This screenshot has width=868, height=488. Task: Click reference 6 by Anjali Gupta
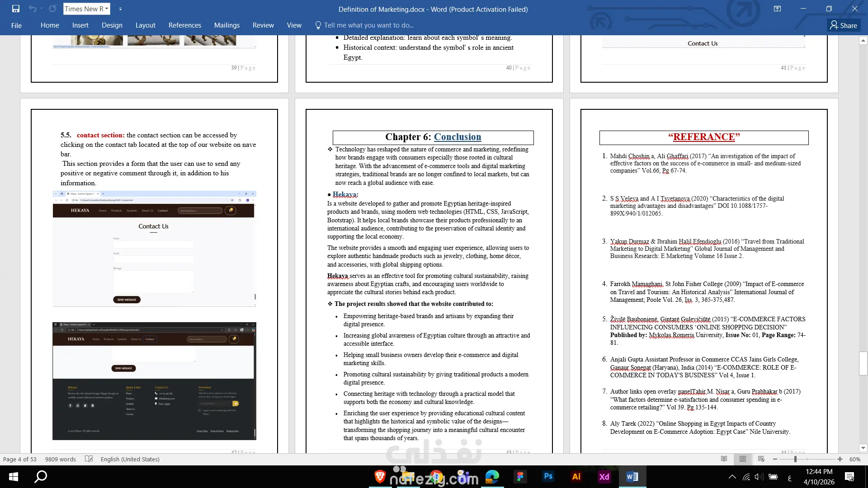coord(701,367)
